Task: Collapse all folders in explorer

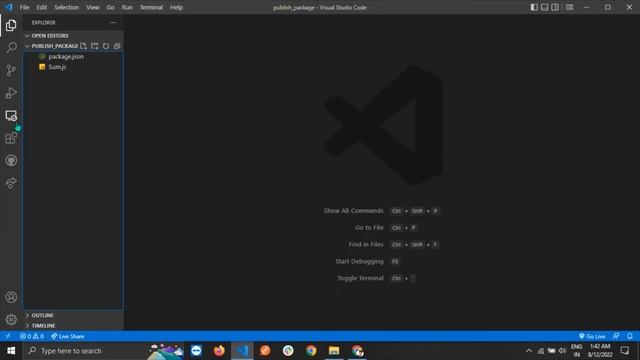Action: point(117,46)
